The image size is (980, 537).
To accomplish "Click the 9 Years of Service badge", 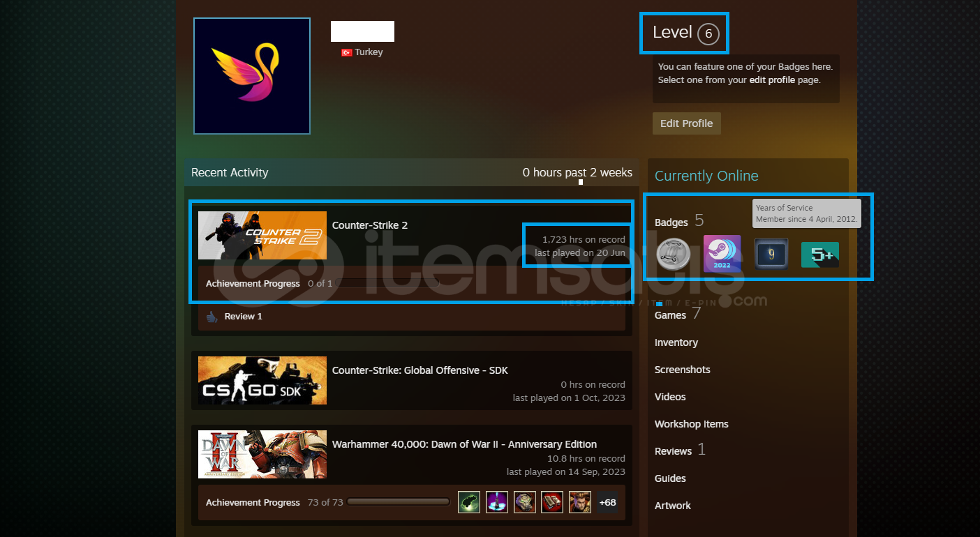I will pos(771,255).
